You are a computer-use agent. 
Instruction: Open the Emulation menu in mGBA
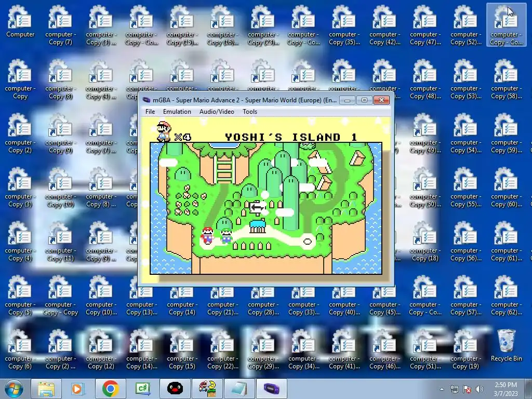click(177, 112)
